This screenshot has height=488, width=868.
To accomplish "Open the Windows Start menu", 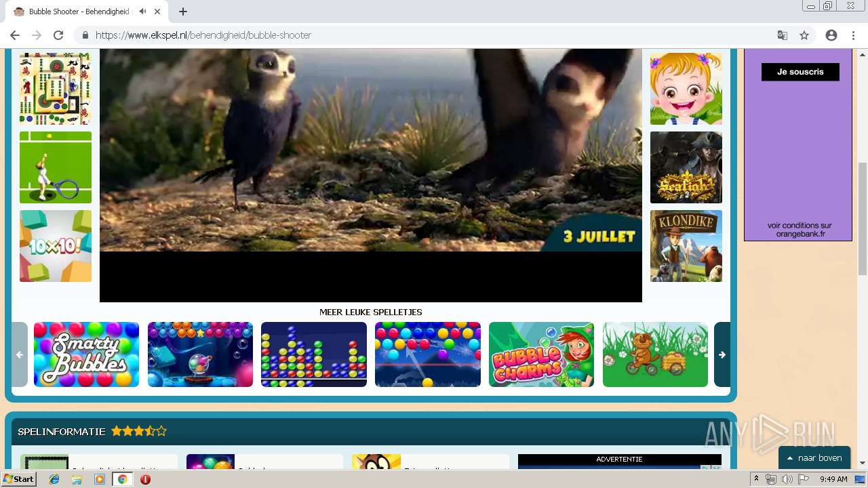I will (x=18, y=479).
